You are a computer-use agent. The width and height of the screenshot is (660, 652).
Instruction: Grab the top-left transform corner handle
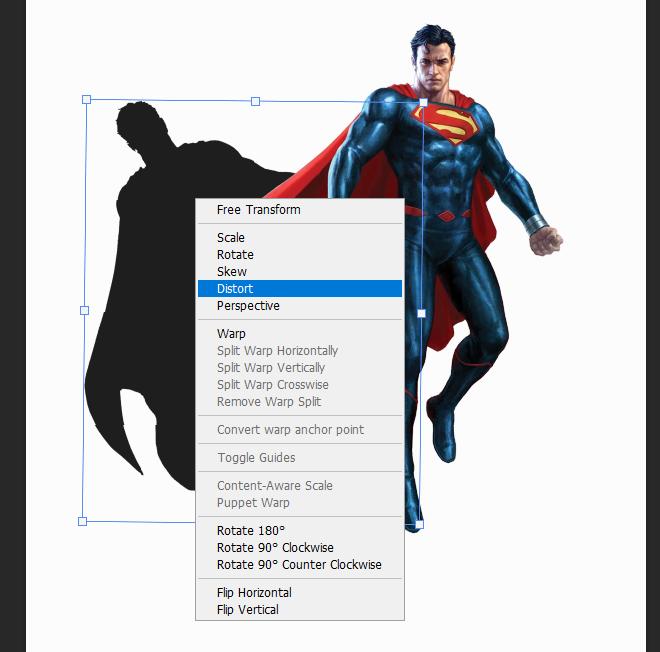(x=86, y=99)
